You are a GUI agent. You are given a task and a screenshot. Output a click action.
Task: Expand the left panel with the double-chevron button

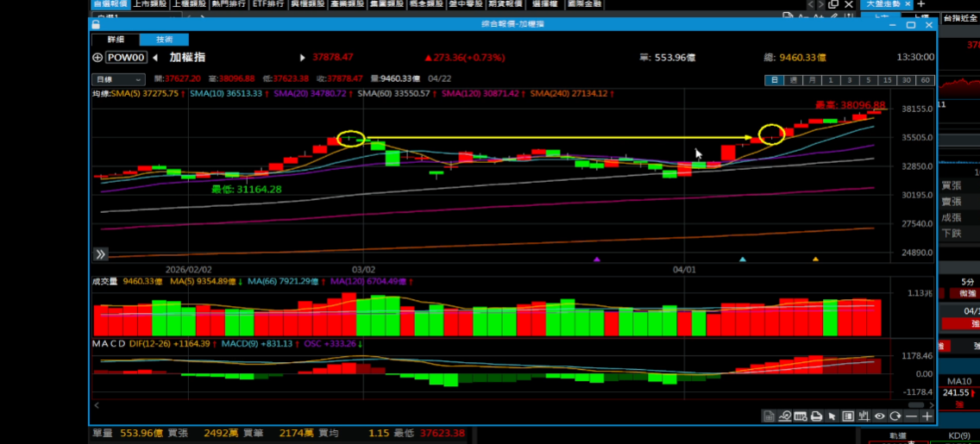pos(101,253)
